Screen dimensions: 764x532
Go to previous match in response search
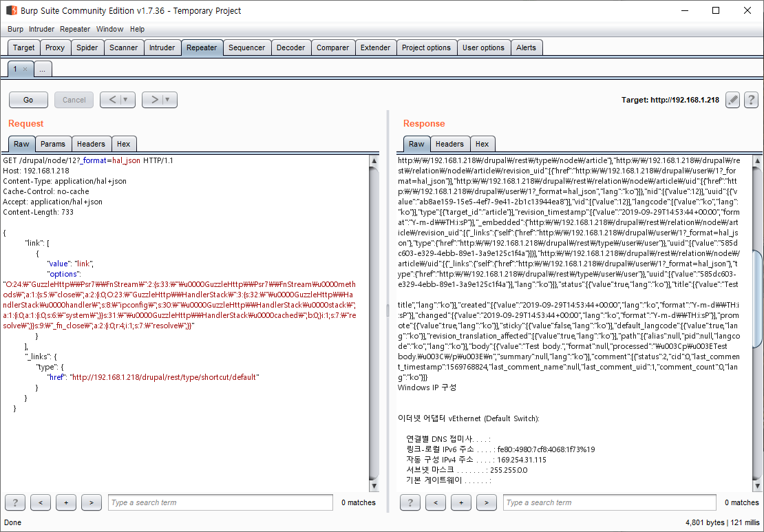coord(436,502)
